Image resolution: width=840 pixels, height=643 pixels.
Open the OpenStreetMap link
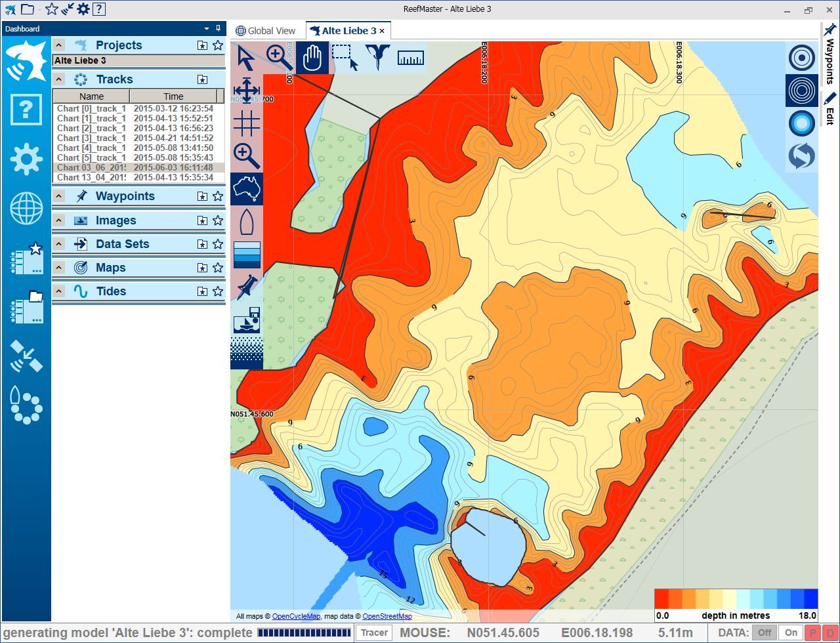point(387,616)
